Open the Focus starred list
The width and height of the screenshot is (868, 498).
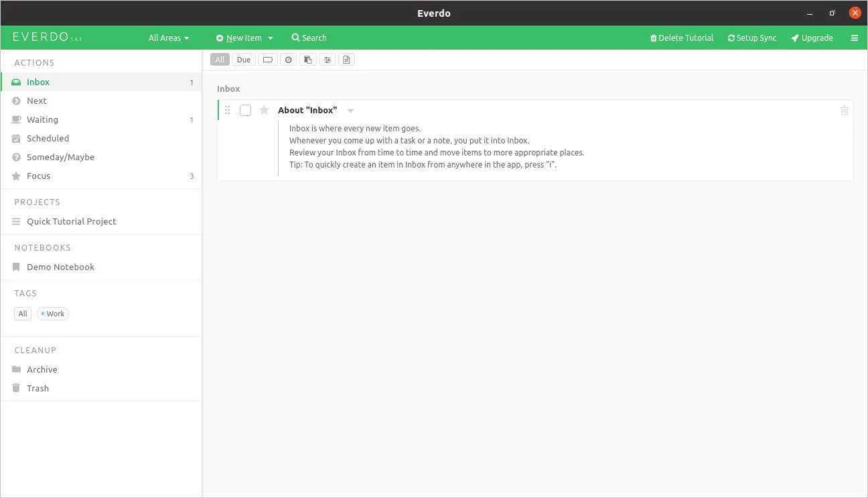tap(100, 176)
